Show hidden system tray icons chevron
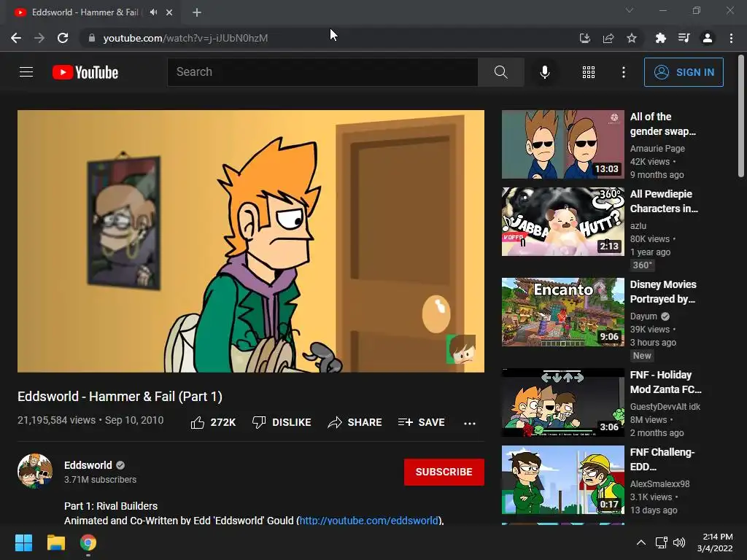Viewport: 747px width, 560px height. [641, 542]
